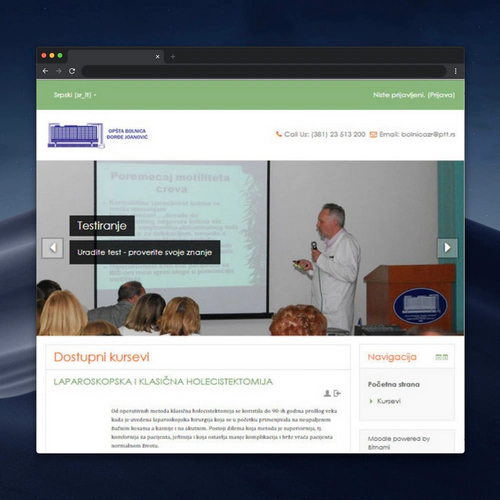Open the Početna strana navigation item
This screenshot has width=500, height=500.
tap(394, 384)
